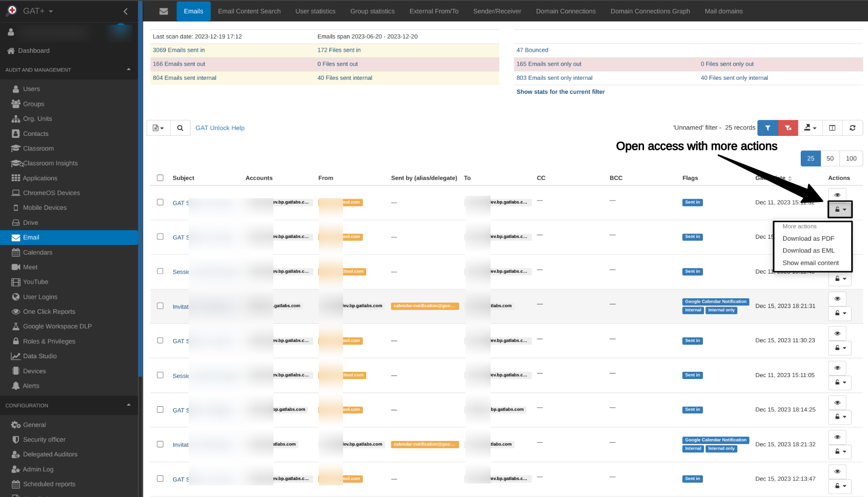Open the download/export dropdown near filters
The image size is (868, 497).
coord(810,128)
